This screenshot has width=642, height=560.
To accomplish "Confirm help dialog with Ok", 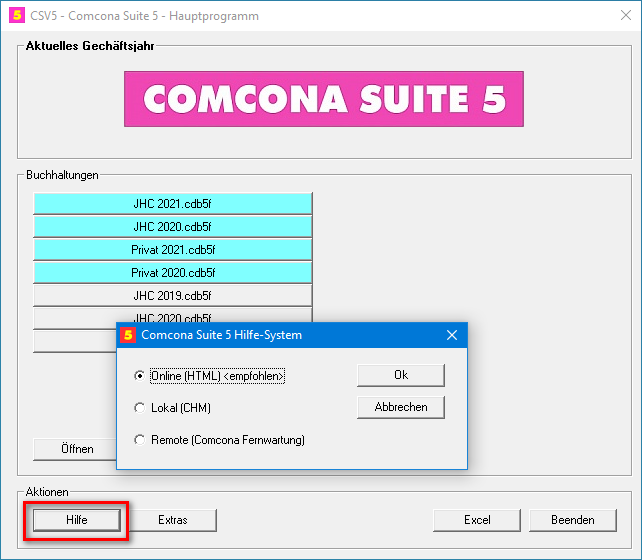I will [401, 375].
